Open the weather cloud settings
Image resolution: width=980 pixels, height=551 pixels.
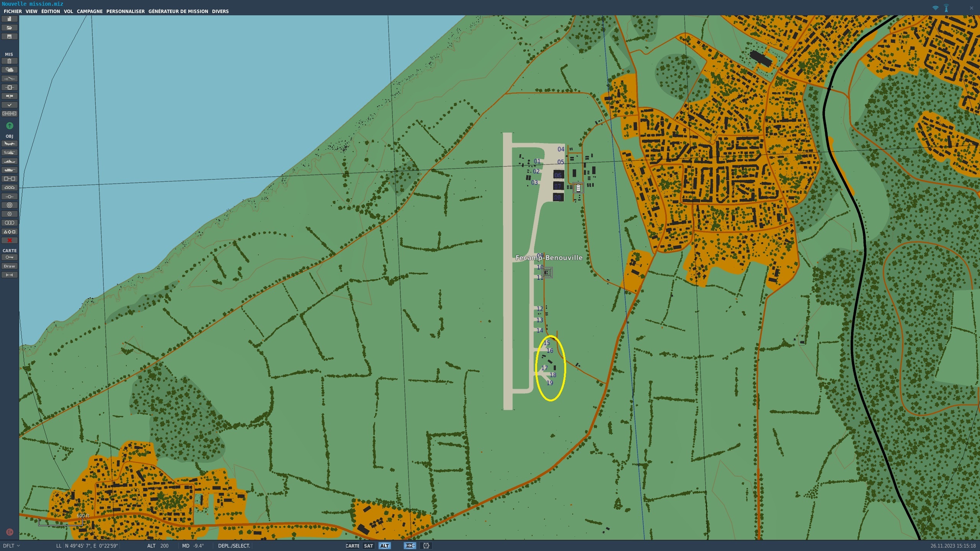(10, 70)
